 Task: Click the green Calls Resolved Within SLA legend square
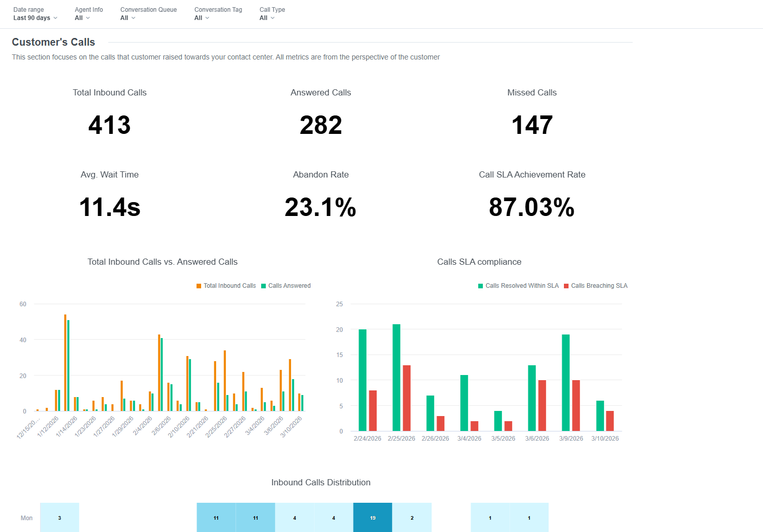480,285
